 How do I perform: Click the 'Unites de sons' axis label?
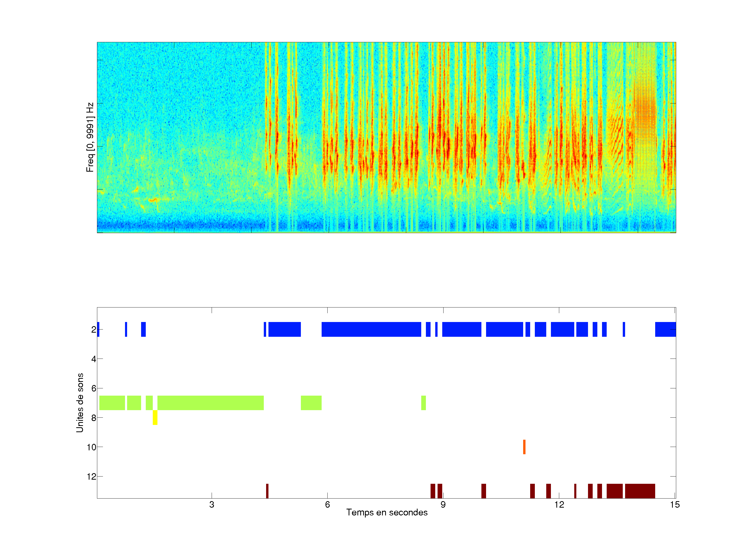pos(80,403)
